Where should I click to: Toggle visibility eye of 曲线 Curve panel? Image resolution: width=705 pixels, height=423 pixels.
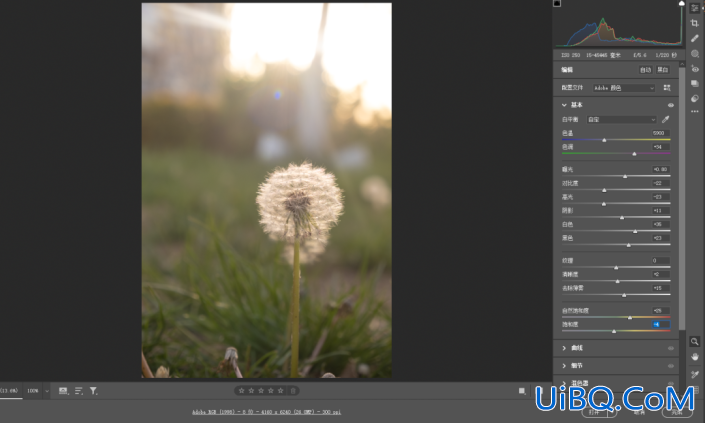coord(671,348)
